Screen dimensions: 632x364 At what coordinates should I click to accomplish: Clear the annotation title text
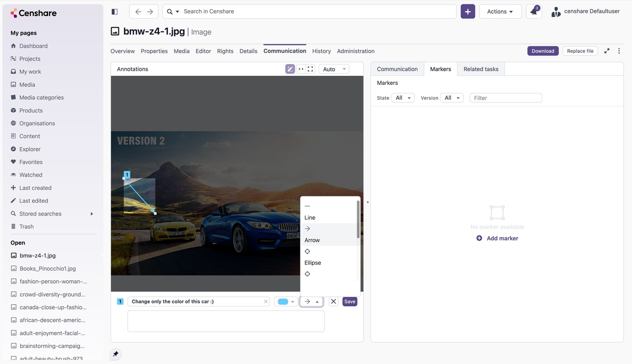(266, 302)
